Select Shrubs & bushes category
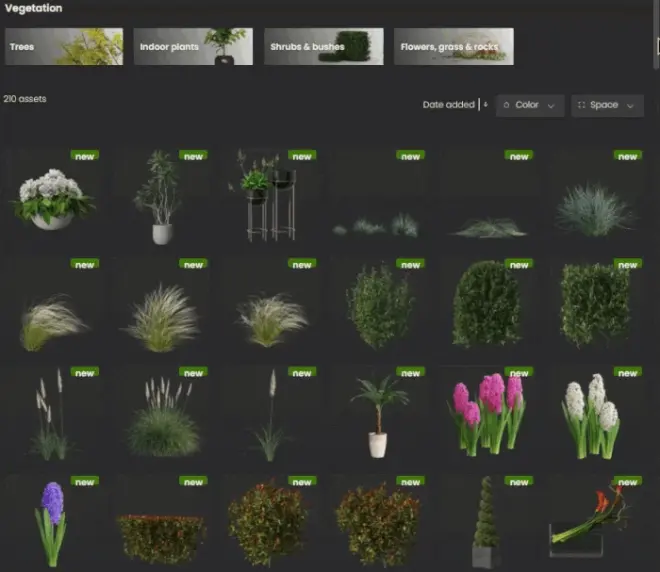The width and height of the screenshot is (660, 572). pos(323,46)
